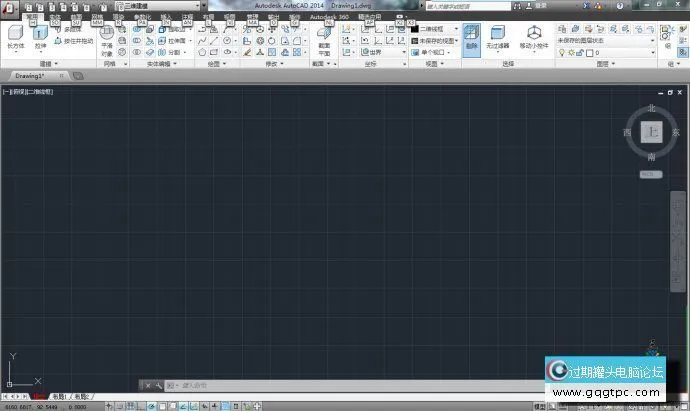
Task: Open the 世界 UCS dropdown
Action: pos(384,52)
